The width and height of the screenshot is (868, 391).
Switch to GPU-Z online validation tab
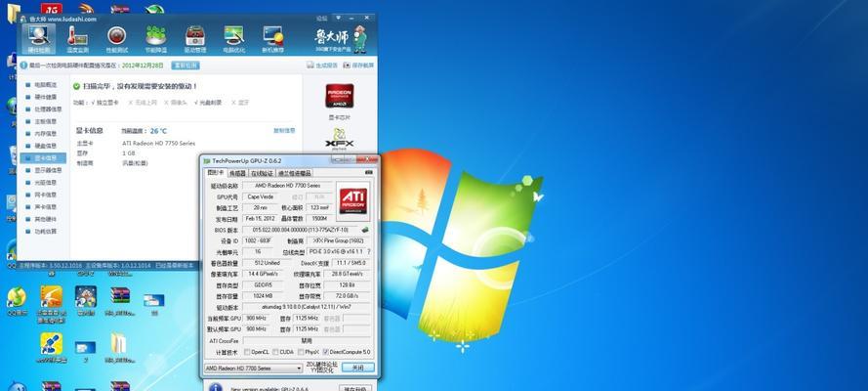pos(262,173)
